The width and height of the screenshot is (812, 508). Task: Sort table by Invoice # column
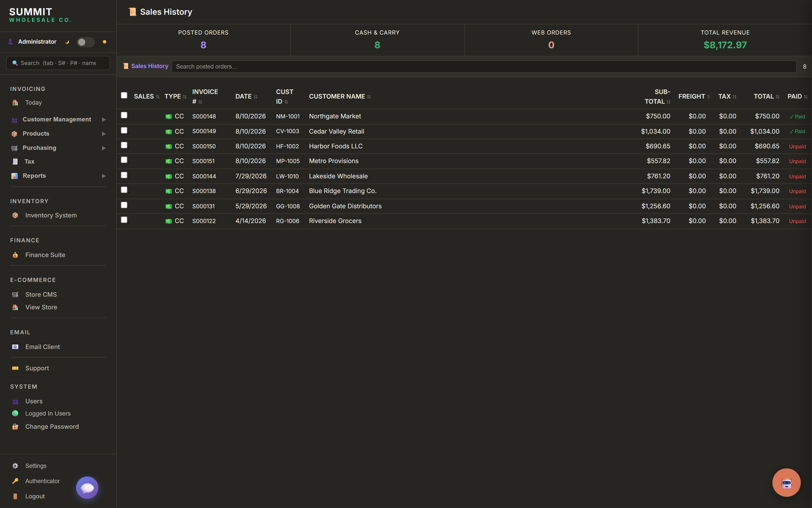pos(205,97)
